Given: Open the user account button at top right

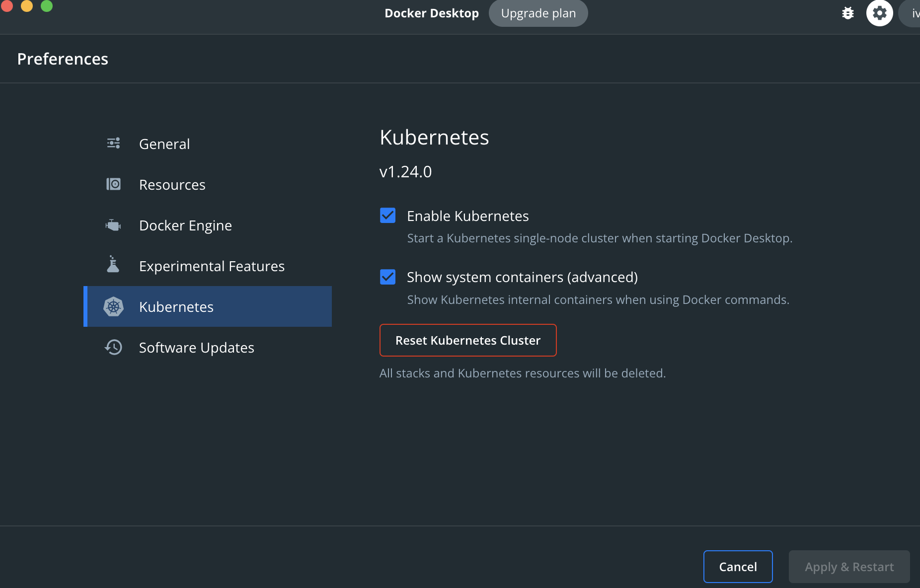Looking at the screenshot, I should tap(912, 13).
